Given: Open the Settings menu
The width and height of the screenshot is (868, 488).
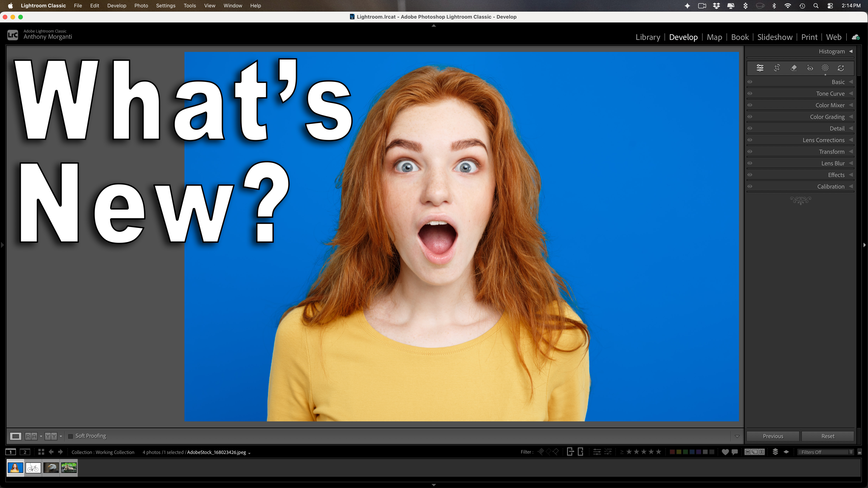Looking at the screenshot, I should pyautogui.click(x=165, y=6).
